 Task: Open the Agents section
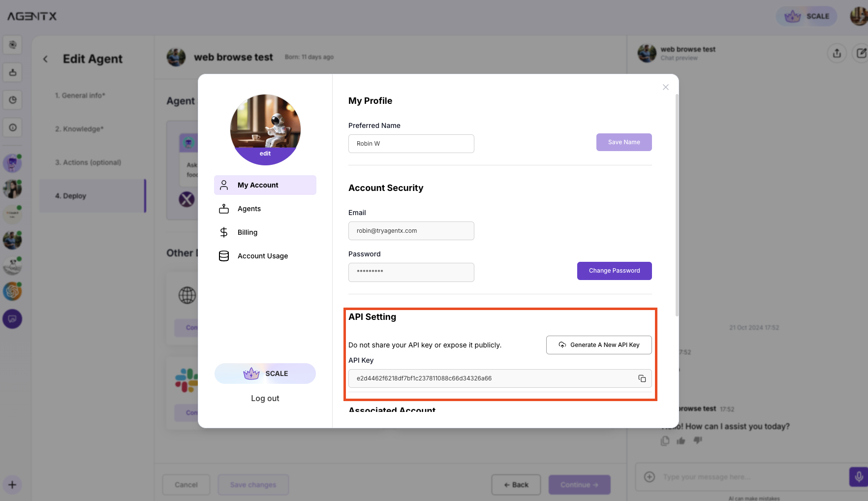tap(265, 209)
